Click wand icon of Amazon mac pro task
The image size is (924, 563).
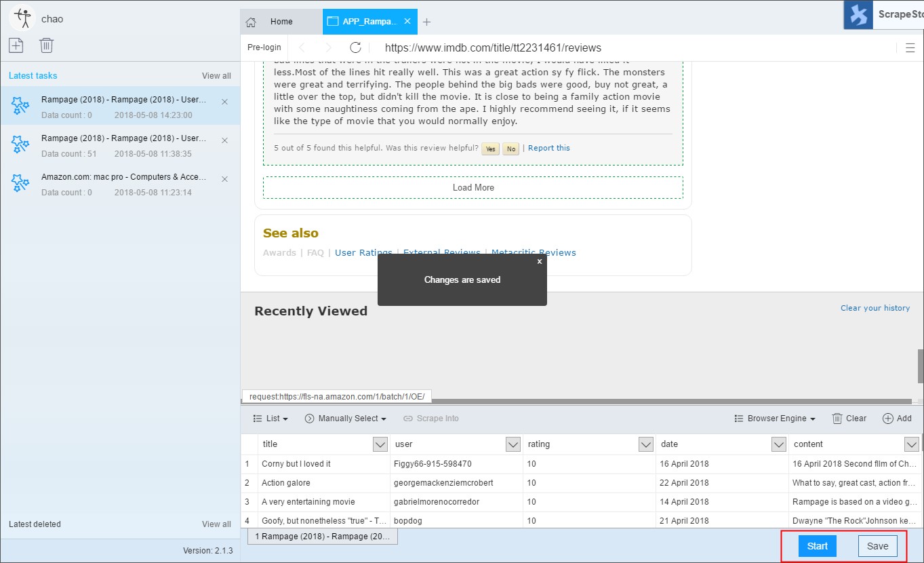20,183
